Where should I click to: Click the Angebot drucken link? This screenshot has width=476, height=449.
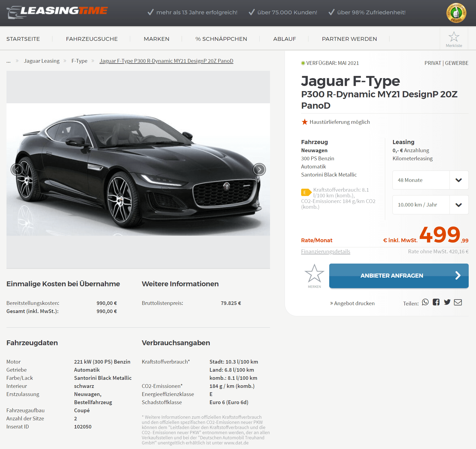(352, 304)
